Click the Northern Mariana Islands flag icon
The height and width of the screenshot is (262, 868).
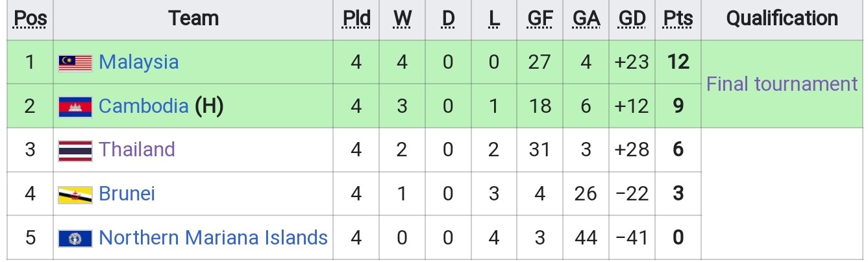tap(75, 238)
